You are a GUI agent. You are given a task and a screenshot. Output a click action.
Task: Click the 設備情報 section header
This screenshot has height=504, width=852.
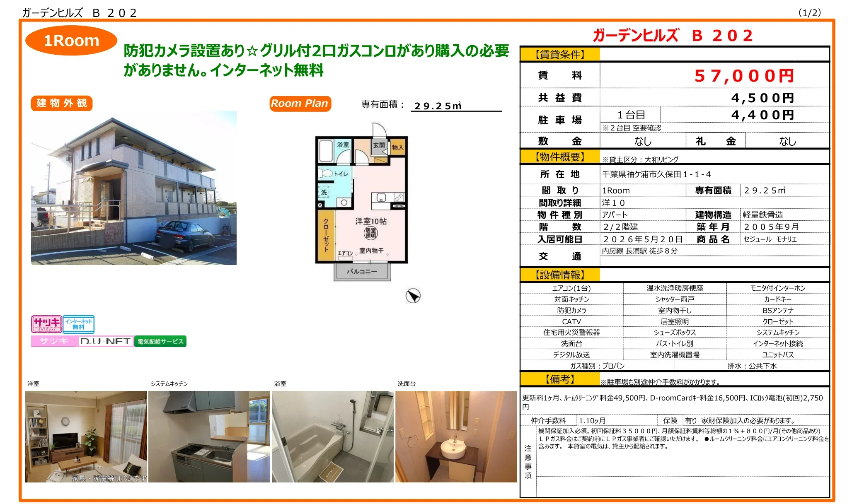coord(560,275)
